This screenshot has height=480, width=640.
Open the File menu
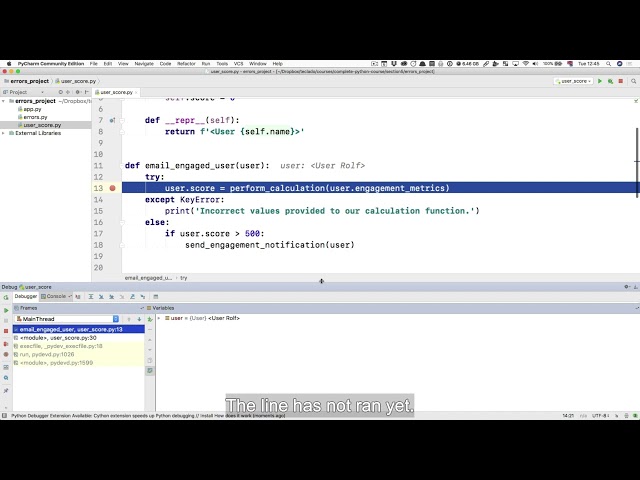[93, 64]
